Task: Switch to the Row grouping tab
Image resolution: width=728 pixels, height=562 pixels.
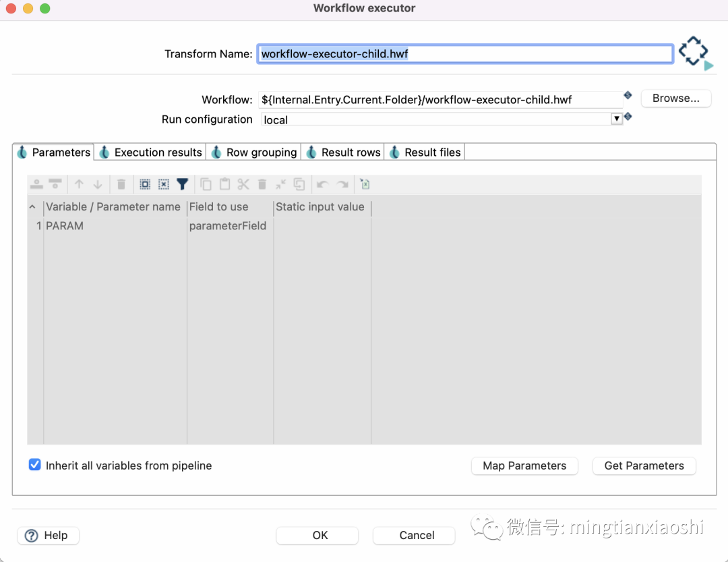Action: [x=253, y=152]
